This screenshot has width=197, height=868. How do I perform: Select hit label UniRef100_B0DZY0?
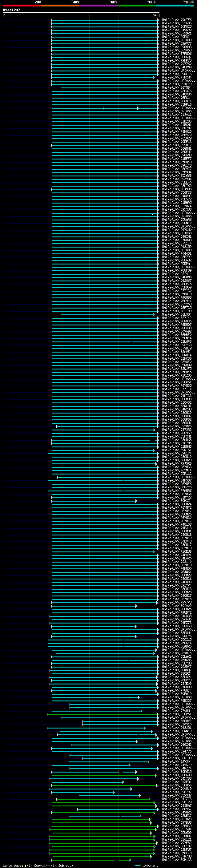(177, 487)
